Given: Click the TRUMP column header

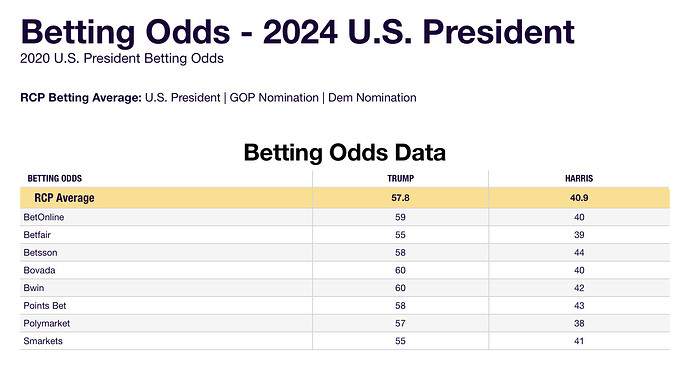Looking at the screenshot, I should 400,179.
